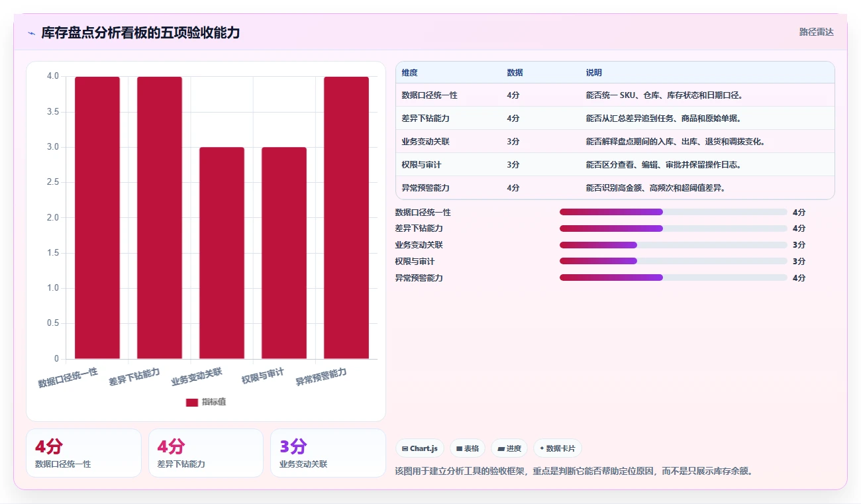Click the 4.0 y-axis tick label
861x504 pixels.
(x=52, y=76)
